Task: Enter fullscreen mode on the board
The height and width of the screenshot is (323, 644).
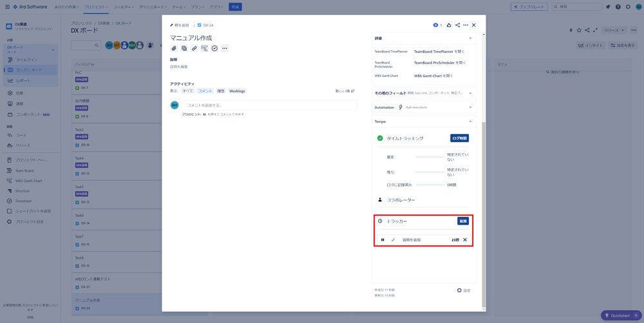Action: tap(595, 30)
